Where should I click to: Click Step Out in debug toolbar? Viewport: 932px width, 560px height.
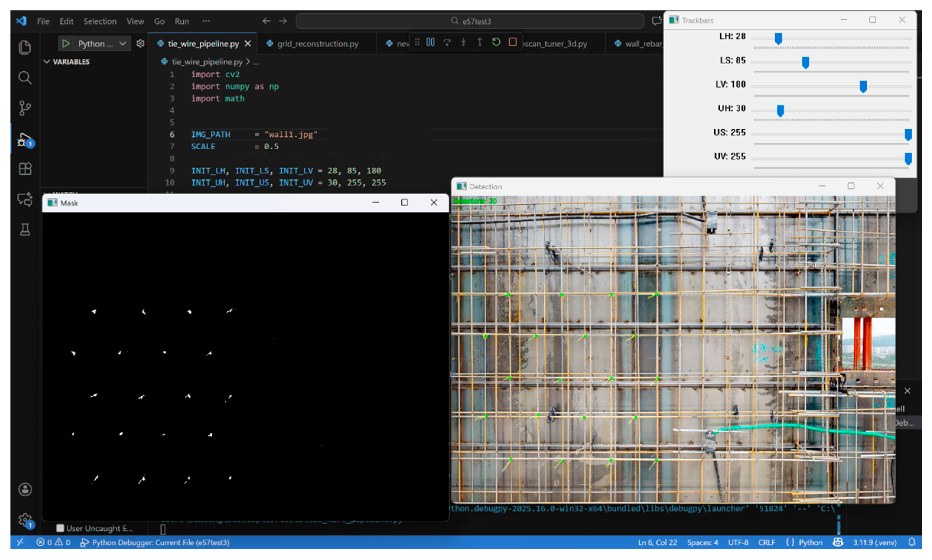tap(480, 42)
